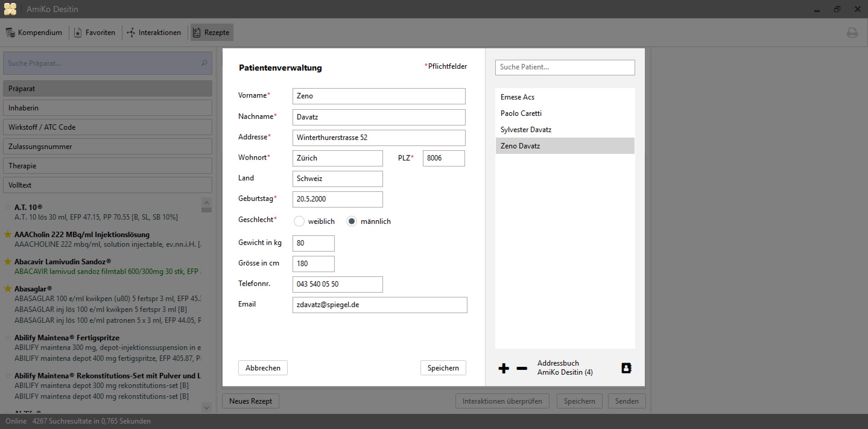Open the address book contact icon

(x=626, y=368)
